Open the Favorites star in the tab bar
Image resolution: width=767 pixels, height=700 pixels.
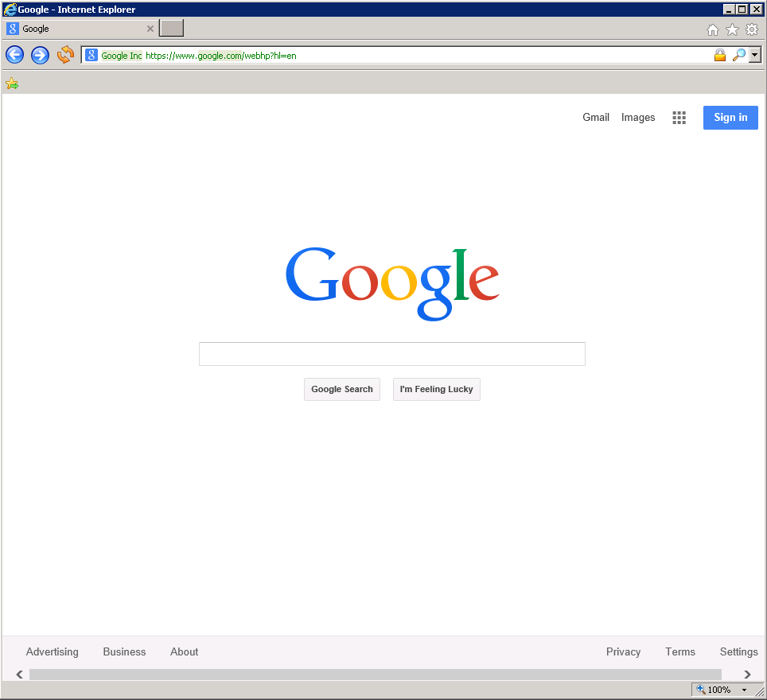[x=732, y=30]
